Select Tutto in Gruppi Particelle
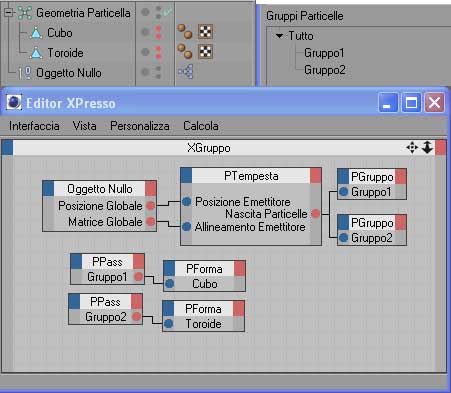This screenshot has height=393, width=451. (301, 36)
